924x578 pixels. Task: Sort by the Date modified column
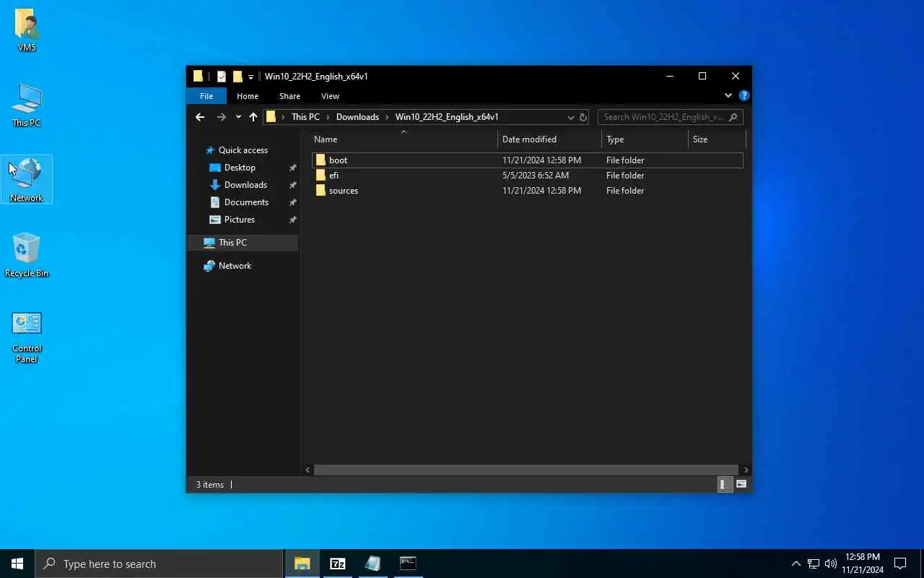click(x=549, y=139)
